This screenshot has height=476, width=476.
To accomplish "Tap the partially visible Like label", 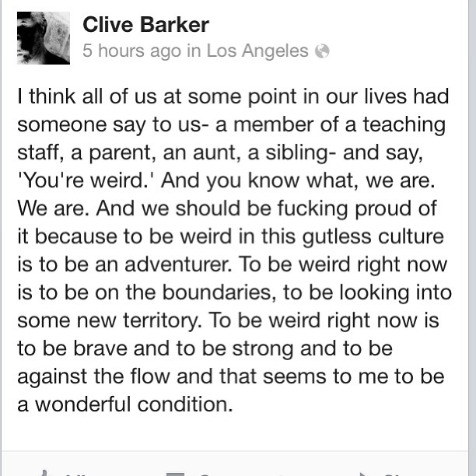I will tap(78, 474).
